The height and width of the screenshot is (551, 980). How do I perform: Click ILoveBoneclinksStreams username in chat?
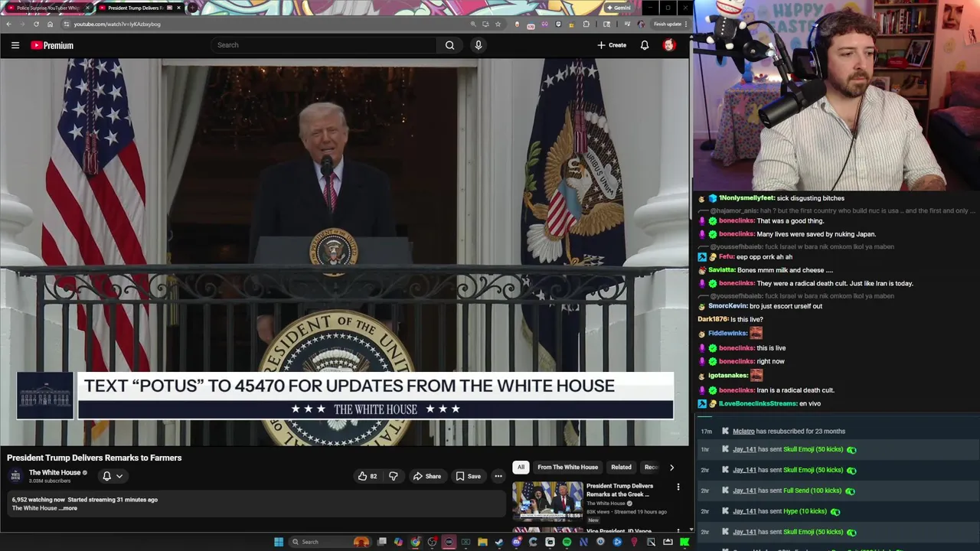758,403
